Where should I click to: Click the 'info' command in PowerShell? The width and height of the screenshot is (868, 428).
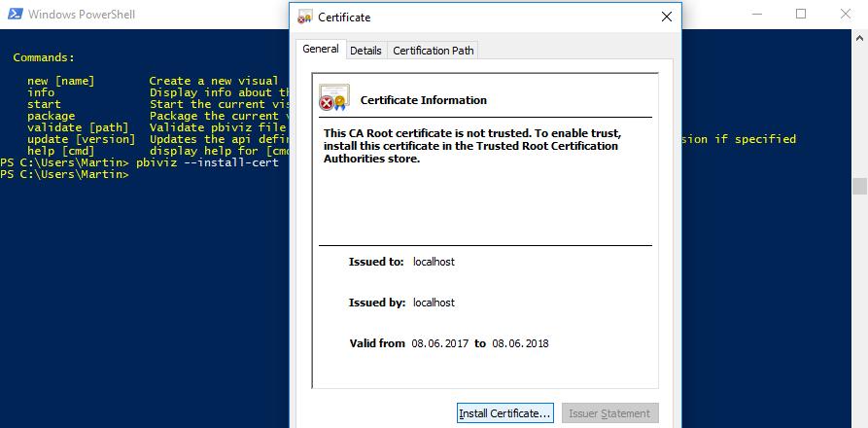[41, 92]
